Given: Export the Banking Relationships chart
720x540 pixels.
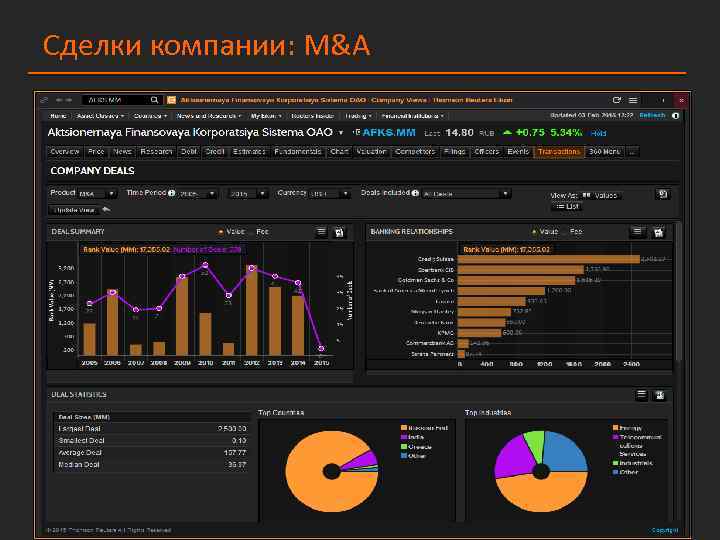Looking at the screenshot, I should coord(658,232).
